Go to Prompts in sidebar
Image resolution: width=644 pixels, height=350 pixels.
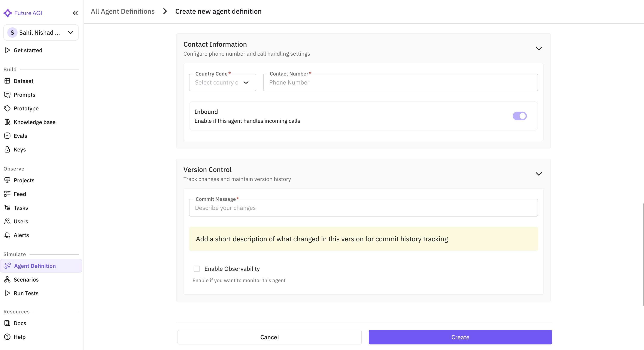(x=24, y=95)
